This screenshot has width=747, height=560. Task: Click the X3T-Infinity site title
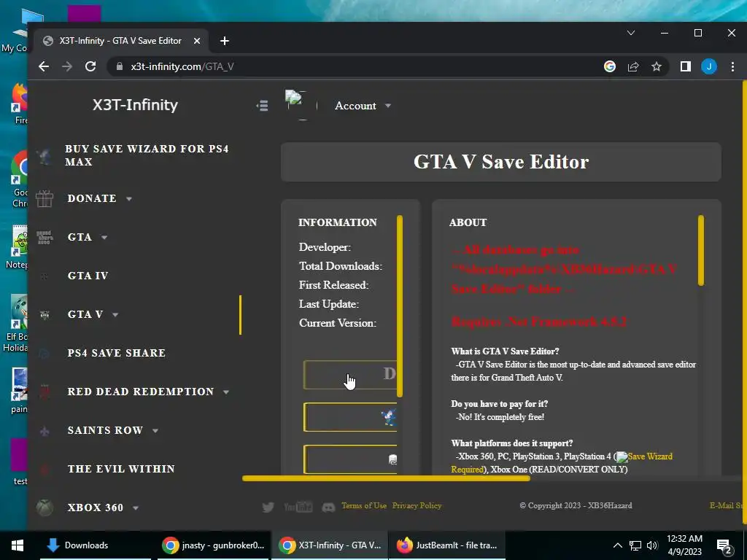tap(135, 105)
